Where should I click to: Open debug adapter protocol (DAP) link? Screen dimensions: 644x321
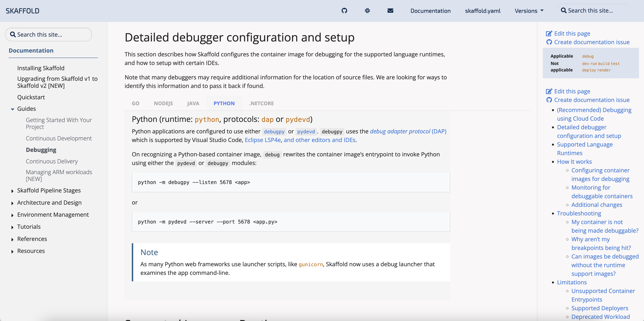click(x=408, y=131)
